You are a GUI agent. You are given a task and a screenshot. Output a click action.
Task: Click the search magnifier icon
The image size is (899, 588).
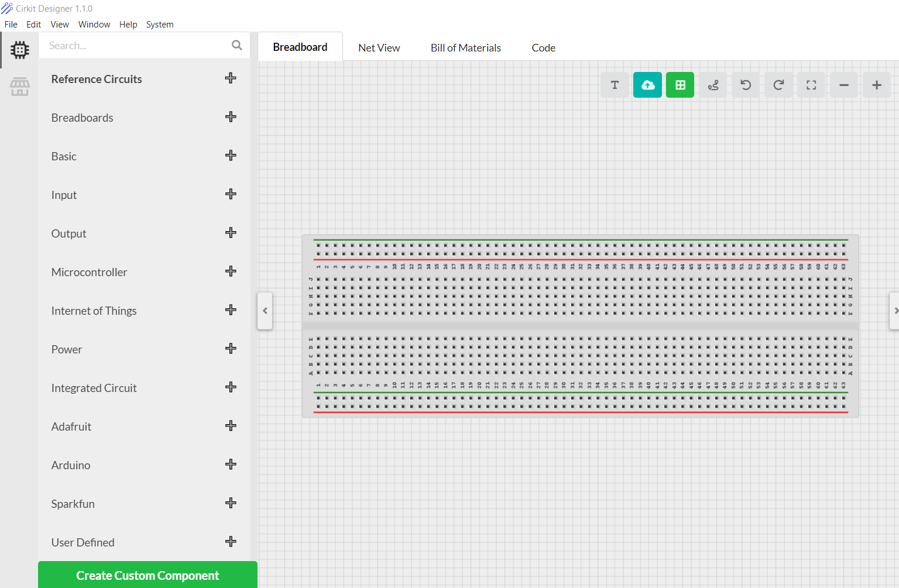tap(236, 45)
